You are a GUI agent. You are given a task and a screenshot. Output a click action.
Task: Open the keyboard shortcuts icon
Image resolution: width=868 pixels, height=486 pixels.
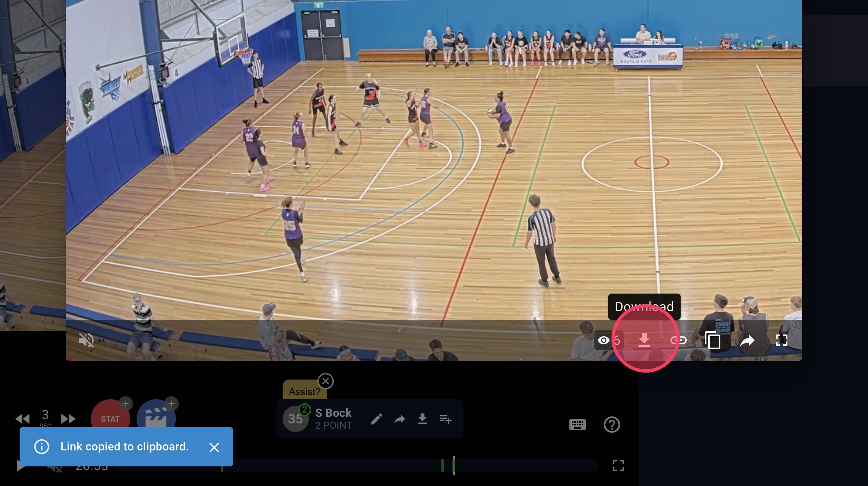pyautogui.click(x=577, y=425)
